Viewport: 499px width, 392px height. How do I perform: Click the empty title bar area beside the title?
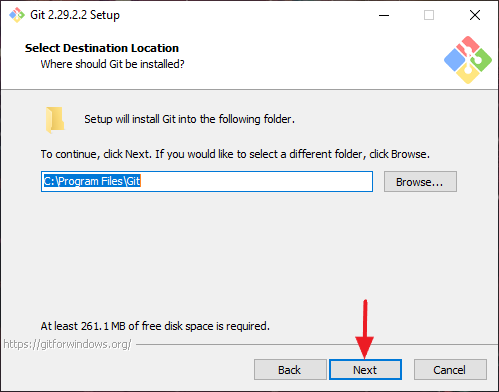[x=247, y=15]
